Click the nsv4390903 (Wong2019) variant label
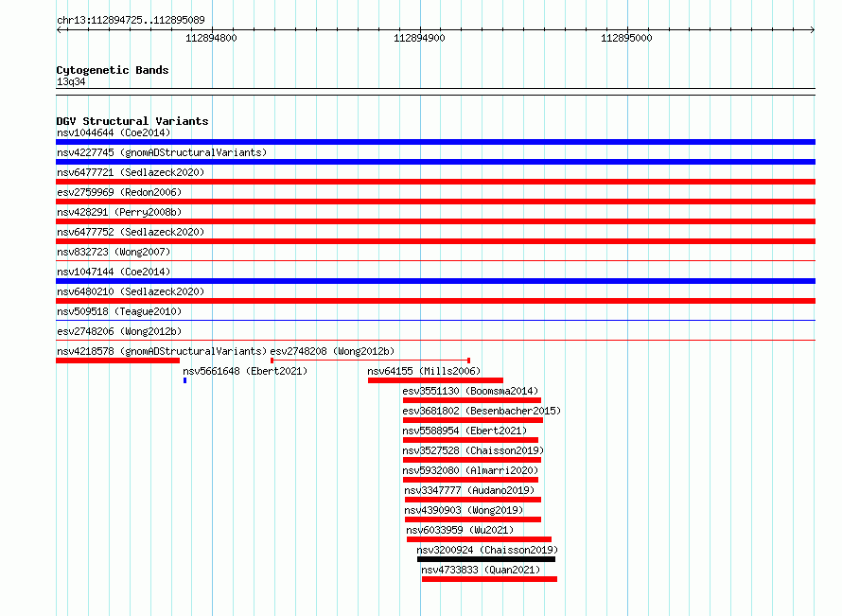842x616 pixels. click(x=464, y=510)
